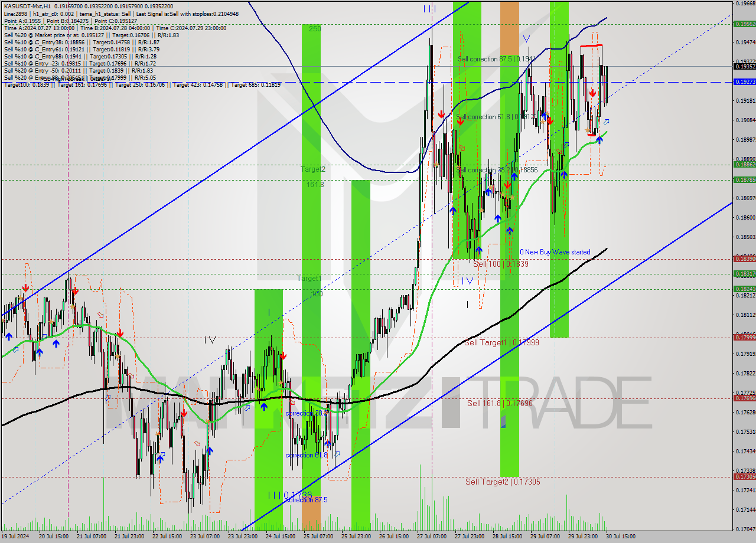Click the '29 Jul 07:00' time label
Screen dimensions: 756x543
coord(545,537)
